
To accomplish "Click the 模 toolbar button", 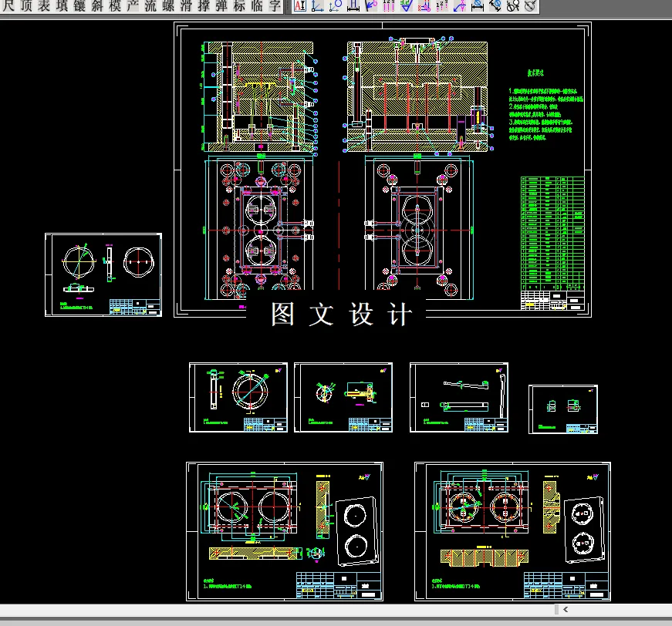I will point(115,5).
